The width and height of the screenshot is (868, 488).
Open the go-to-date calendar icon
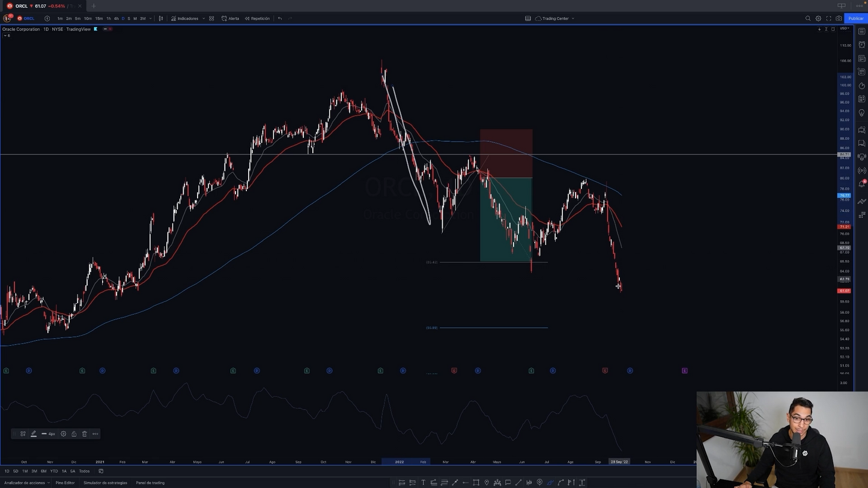(x=101, y=471)
